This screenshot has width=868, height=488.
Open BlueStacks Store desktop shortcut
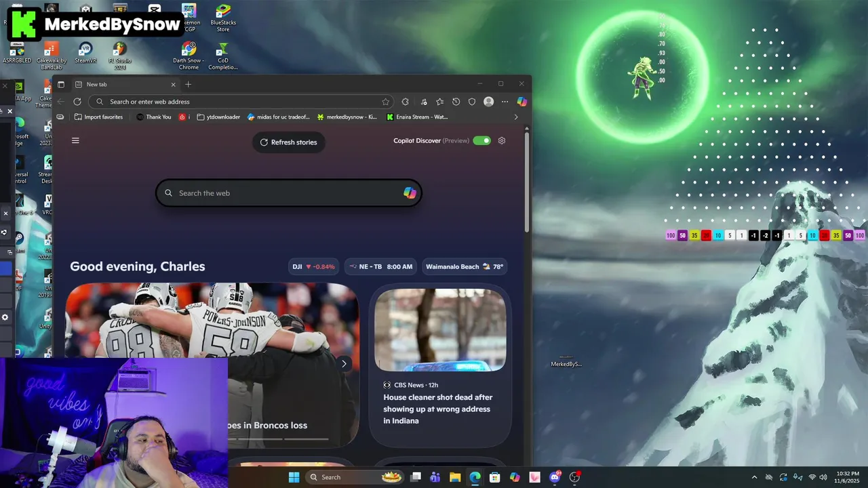click(x=222, y=18)
